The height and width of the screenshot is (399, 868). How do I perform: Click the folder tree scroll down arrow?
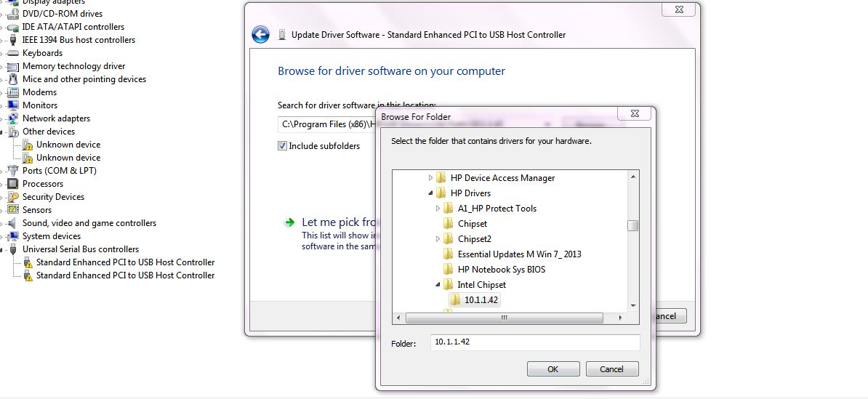click(632, 306)
